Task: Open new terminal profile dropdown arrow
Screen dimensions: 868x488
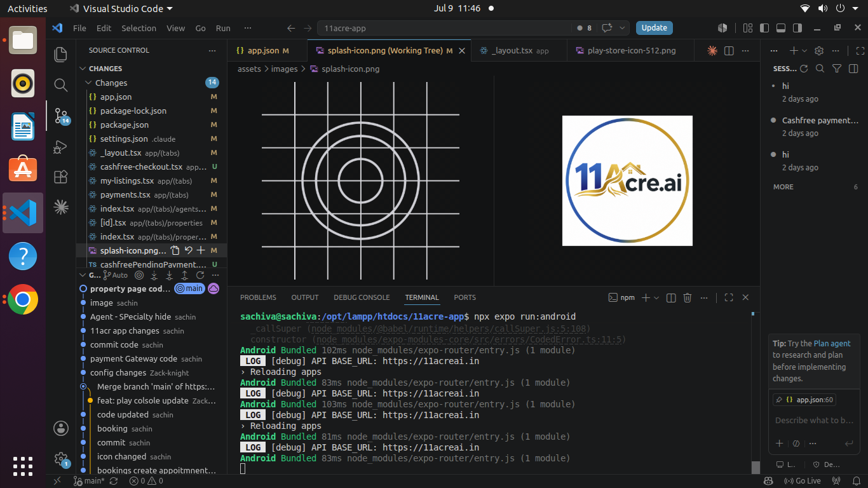Action: click(657, 297)
